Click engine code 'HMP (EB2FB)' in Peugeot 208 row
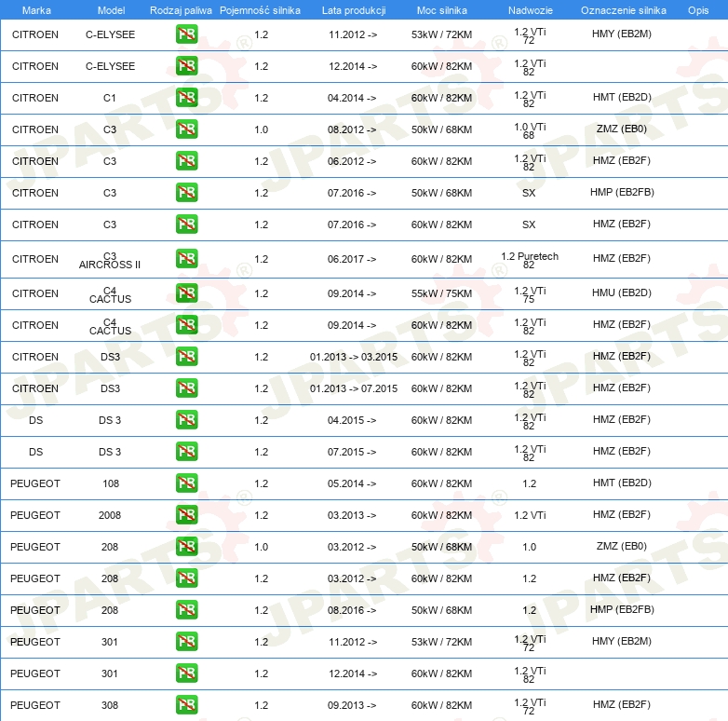 point(622,609)
